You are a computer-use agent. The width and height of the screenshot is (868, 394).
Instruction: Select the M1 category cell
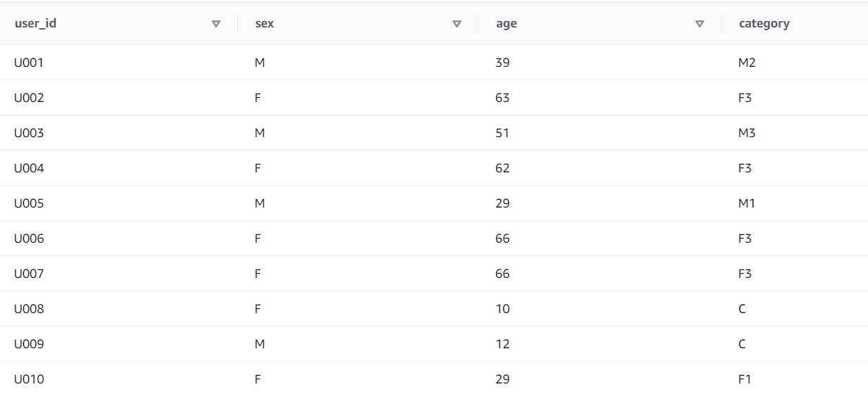[x=746, y=203]
